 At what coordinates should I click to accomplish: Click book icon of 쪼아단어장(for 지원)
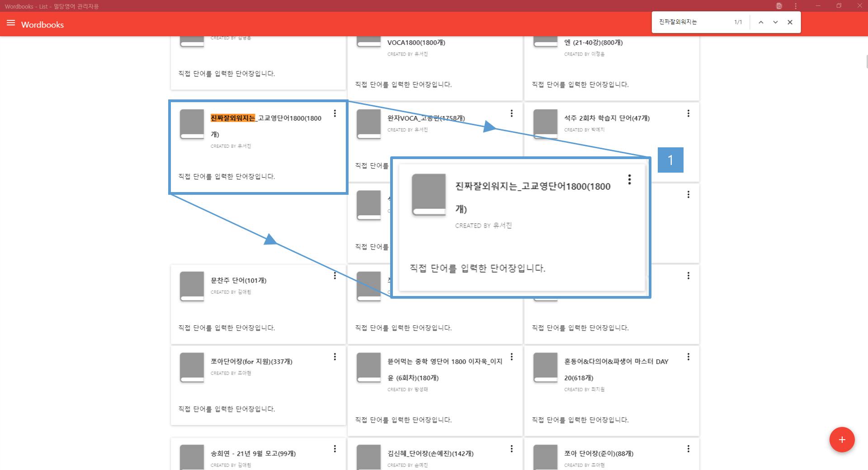point(192,368)
